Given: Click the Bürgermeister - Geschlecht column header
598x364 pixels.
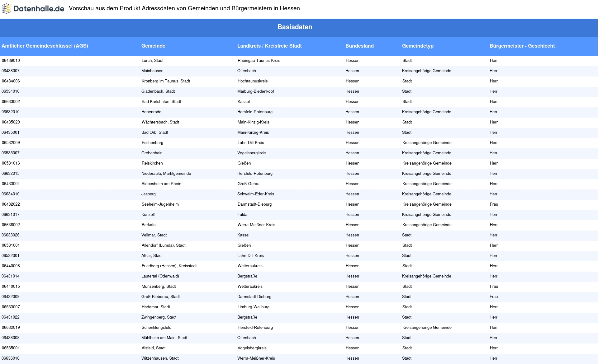Looking at the screenshot, I should coord(522,46).
